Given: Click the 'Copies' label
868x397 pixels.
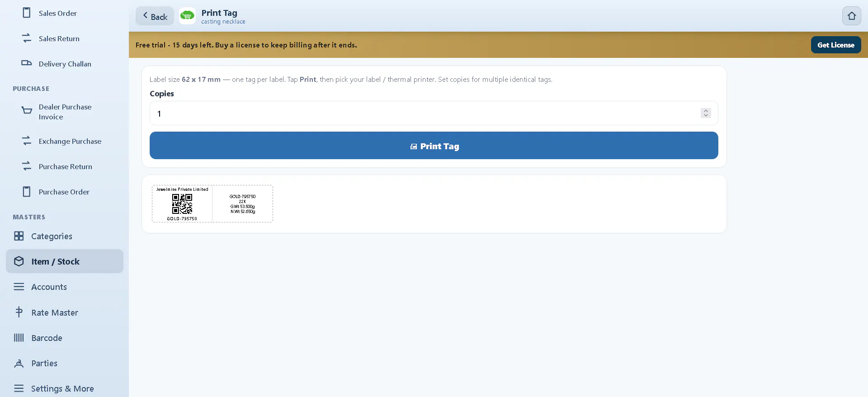Looking at the screenshot, I should click(x=162, y=94).
